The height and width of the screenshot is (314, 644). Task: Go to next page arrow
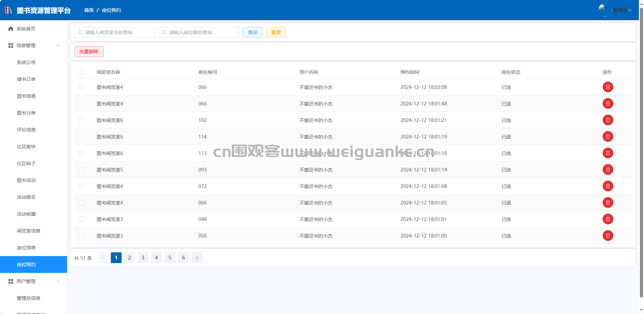[197, 258]
